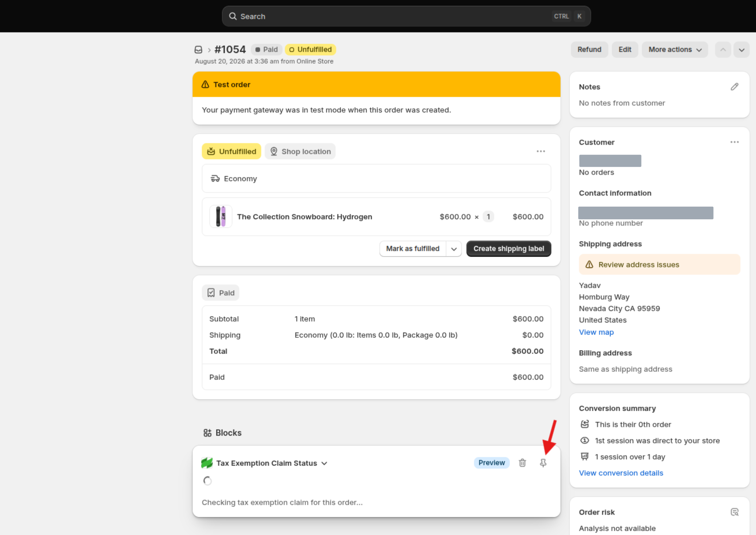This screenshot has width=756, height=535.
Task: Click the search magnifier icon
Action: point(233,16)
